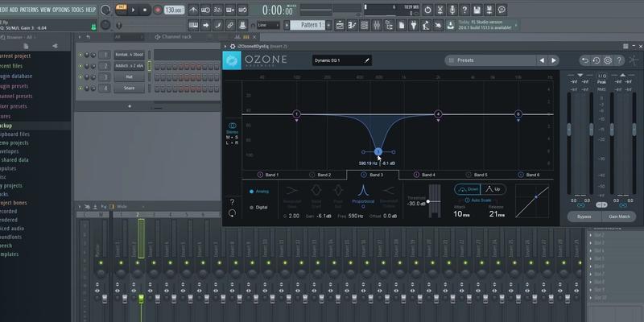Toggle the metronome icon
644x322 pixels.
tap(193, 10)
